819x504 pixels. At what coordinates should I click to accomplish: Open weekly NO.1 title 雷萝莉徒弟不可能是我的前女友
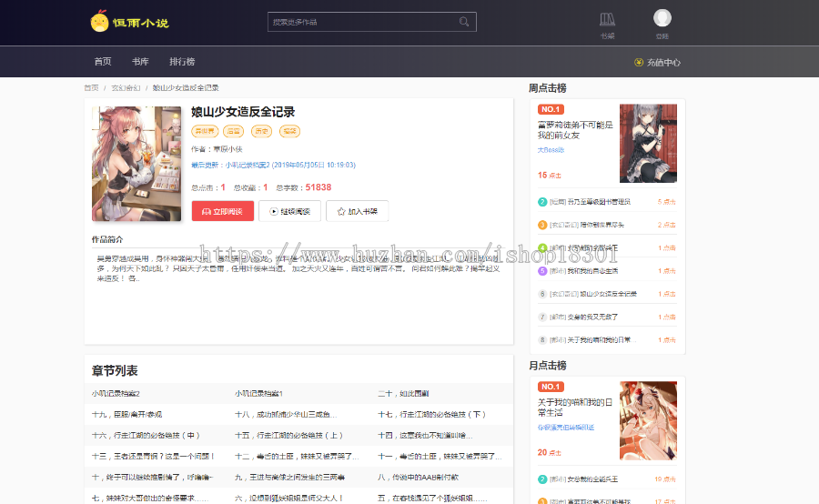(575, 130)
